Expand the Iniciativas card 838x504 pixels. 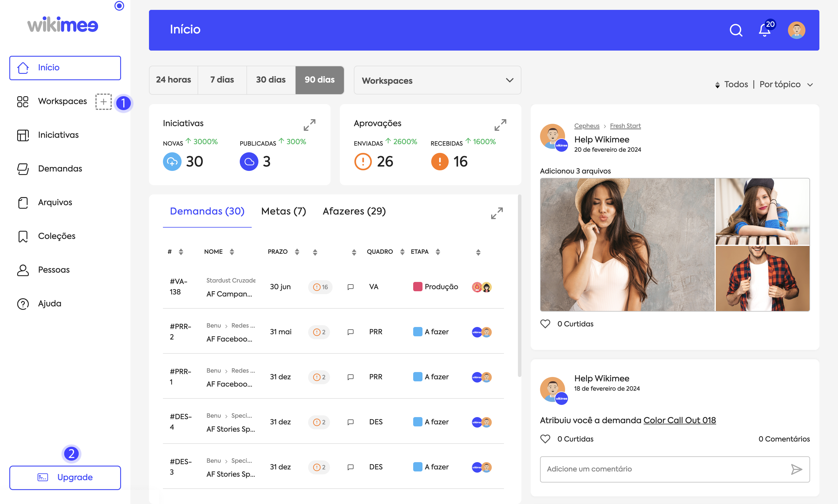click(309, 125)
